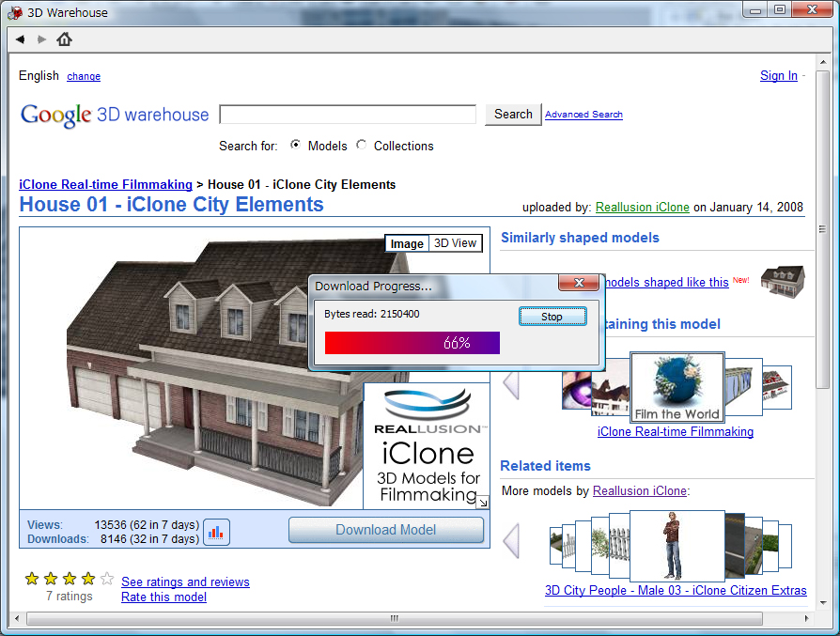Viewport: 840px width, 636px height.
Task: Click the horizontal scrollbar thumb
Action: coord(395,618)
